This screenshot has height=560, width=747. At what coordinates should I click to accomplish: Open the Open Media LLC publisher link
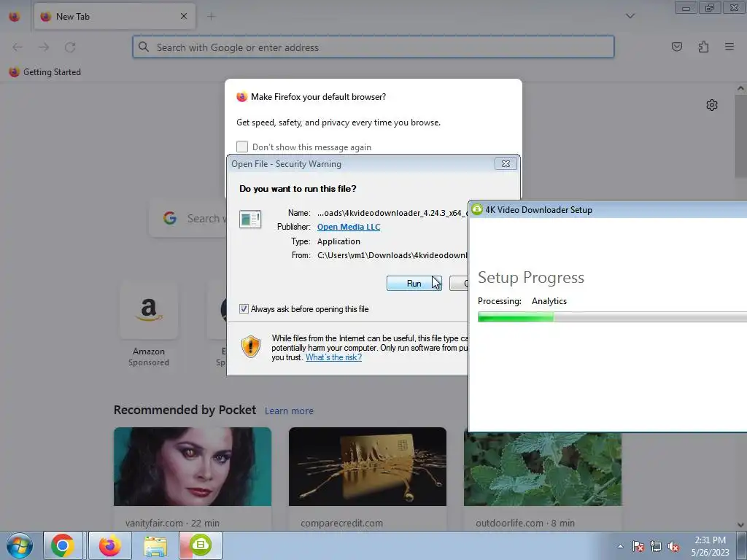click(x=349, y=227)
